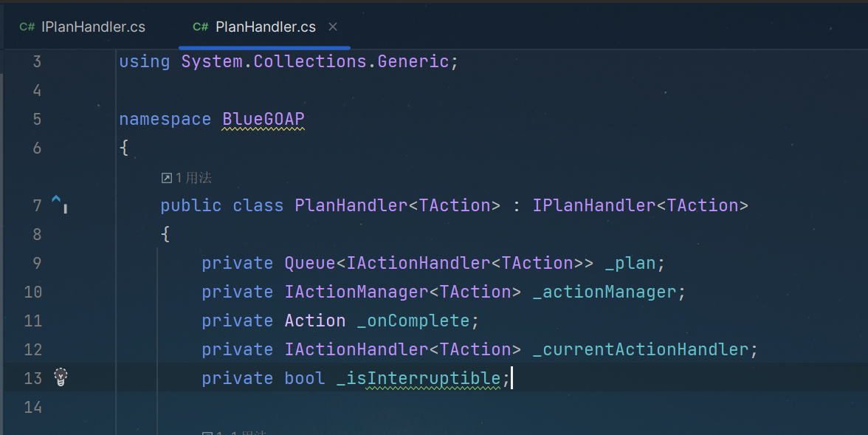Click System.Collections.Generic in the using statement

tap(315, 61)
